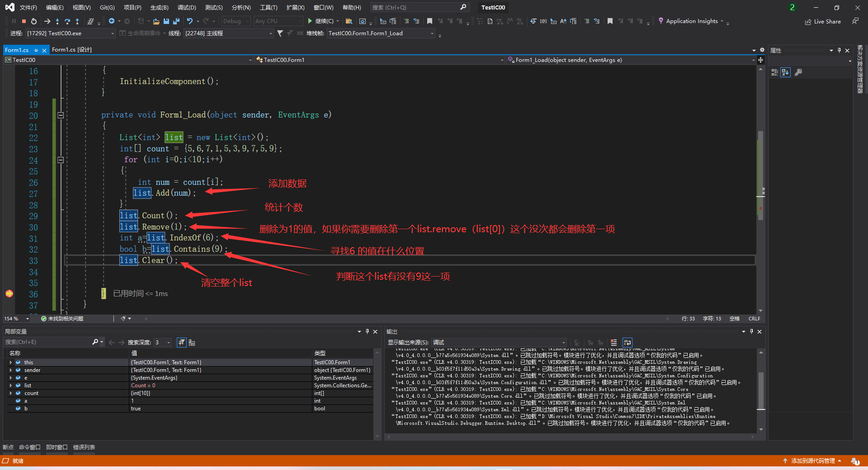Stop debugging with the red square icon
The width and height of the screenshot is (868, 470).
(24, 21)
